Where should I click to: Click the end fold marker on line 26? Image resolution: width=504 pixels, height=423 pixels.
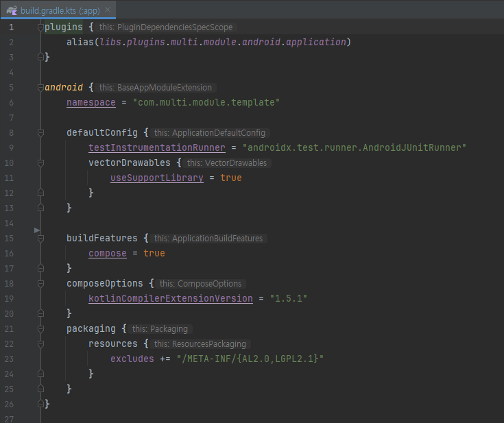40,404
